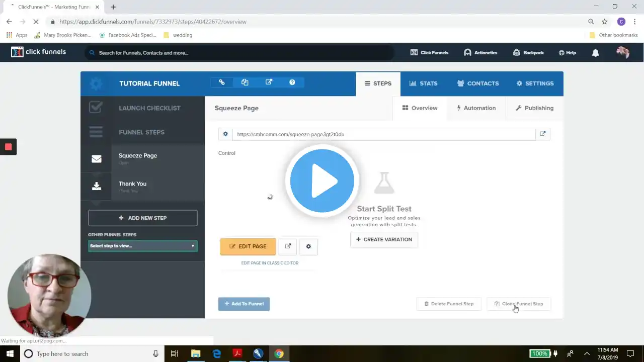Click the Launch Checklist checkmark icon
Viewport: 644px width, 362px height.
pos(96,108)
